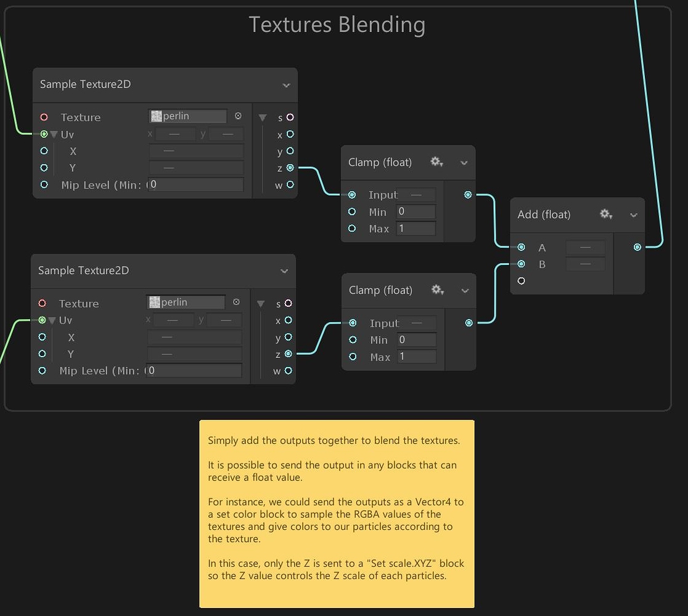The height and width of the screenshot is (616, 688).
Task: Click the Add node output port
Action: click(x=637, y=247)
